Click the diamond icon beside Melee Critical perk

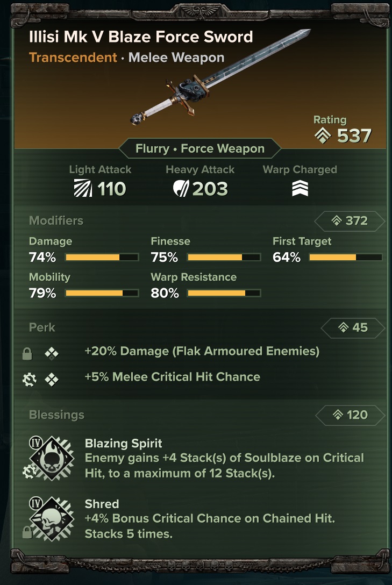[52, 380]
